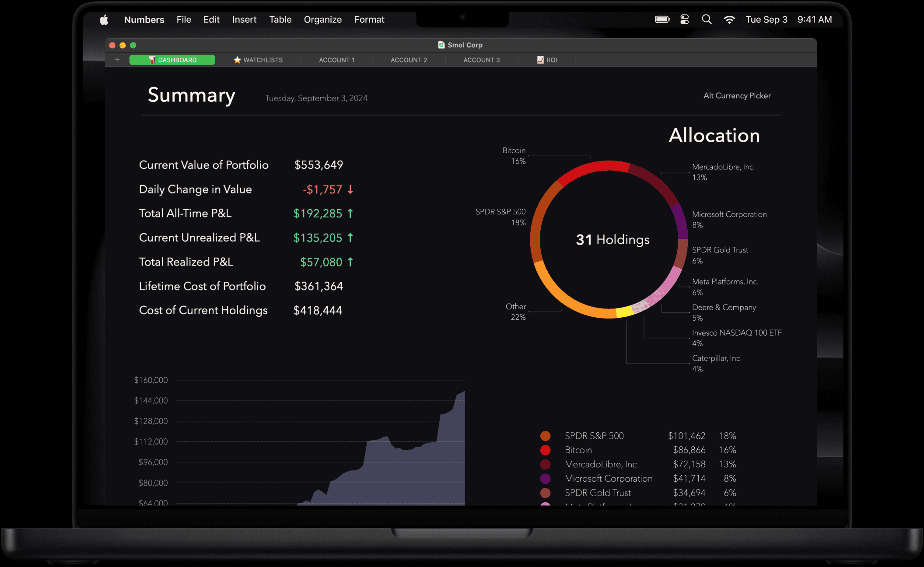The width and height of the screenshot is (924, 567).
Task: Click the MercadoLibre, Inc. 13% chart label
Action: pos(723,172)
